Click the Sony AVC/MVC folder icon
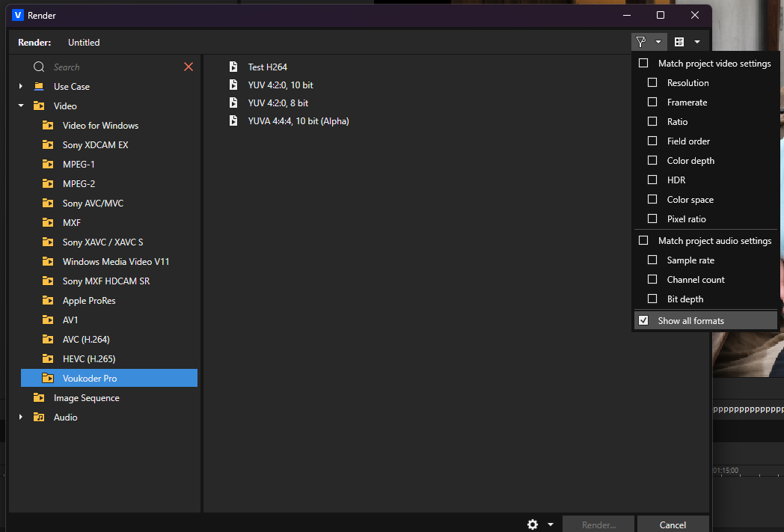 click(x=47, y=203)
